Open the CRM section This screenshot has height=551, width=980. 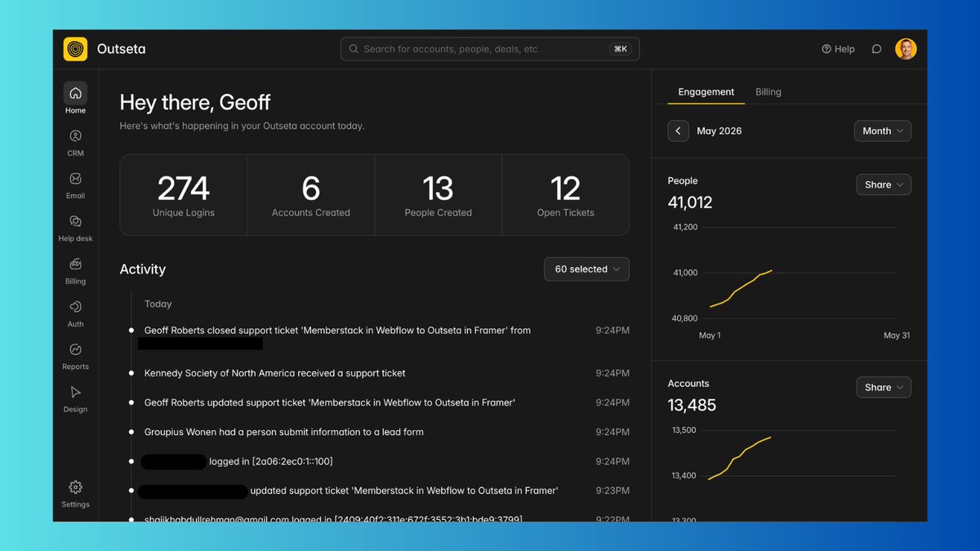point(75,142)
